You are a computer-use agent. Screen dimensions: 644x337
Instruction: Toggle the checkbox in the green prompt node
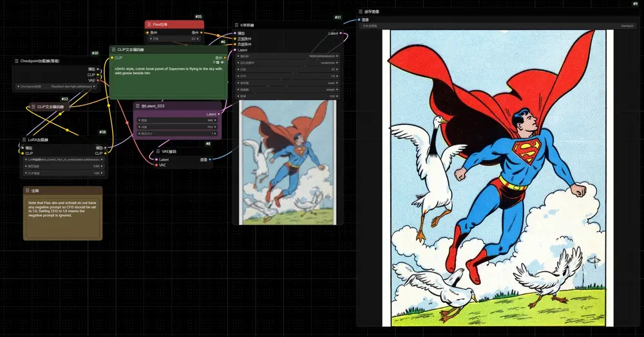pos(218,62)
